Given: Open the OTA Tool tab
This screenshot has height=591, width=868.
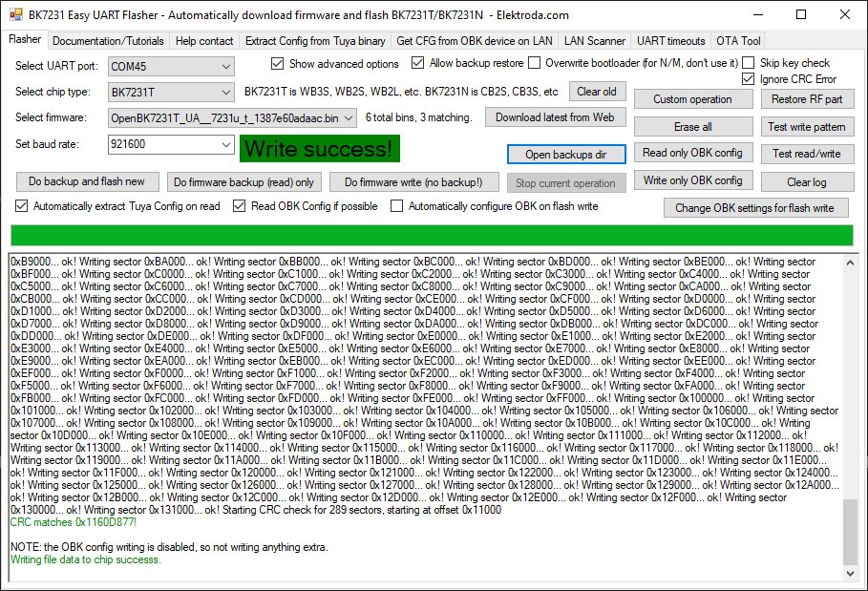Looking at the screenshot, I should click(738, 41).
